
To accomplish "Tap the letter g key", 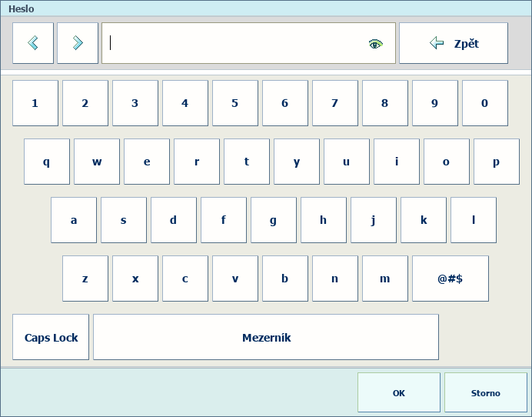I will pos(274,220).
